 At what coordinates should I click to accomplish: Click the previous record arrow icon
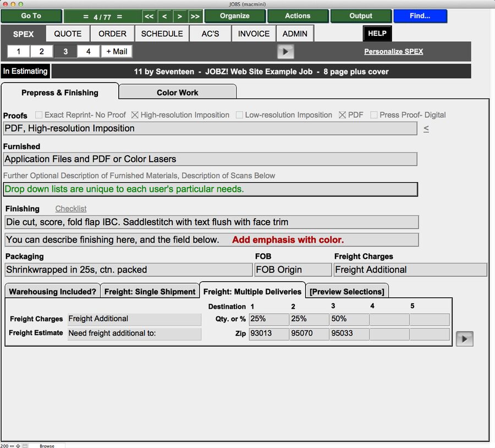(164, 16)
